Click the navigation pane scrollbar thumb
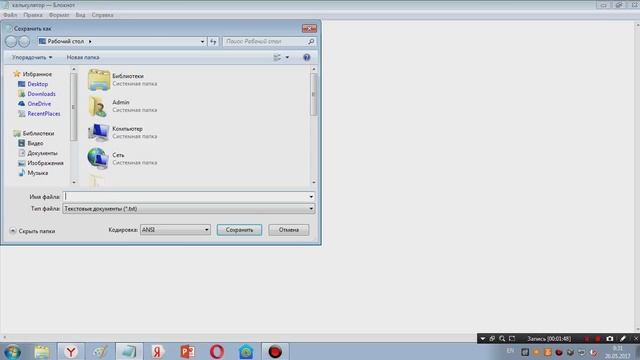The image size is (640, 360). coord(73,107)
